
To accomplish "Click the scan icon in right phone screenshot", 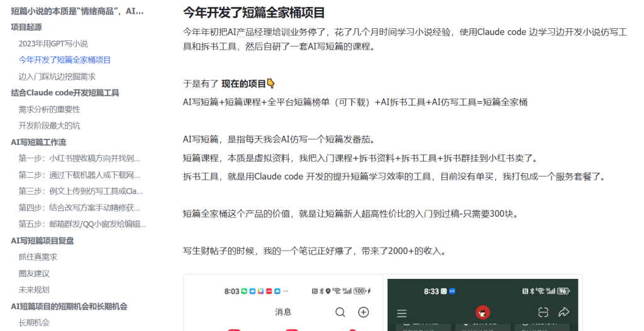I will [543, 313].
